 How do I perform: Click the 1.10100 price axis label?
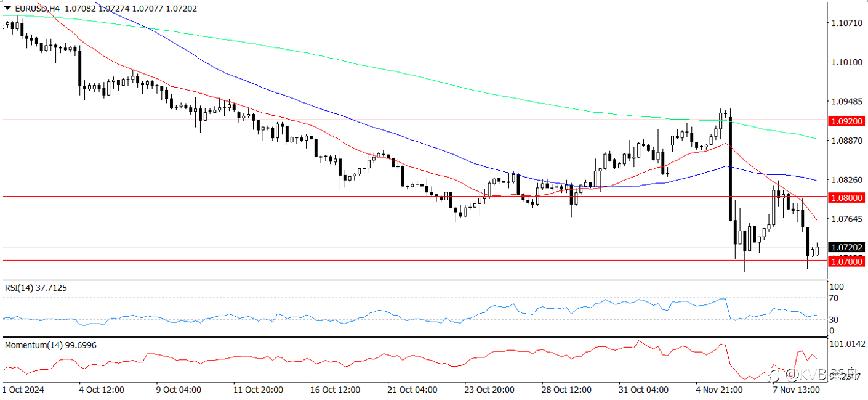point(846,62)
